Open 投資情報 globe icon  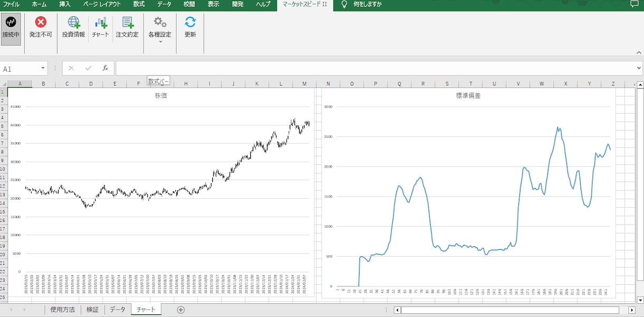click(73, 22)
